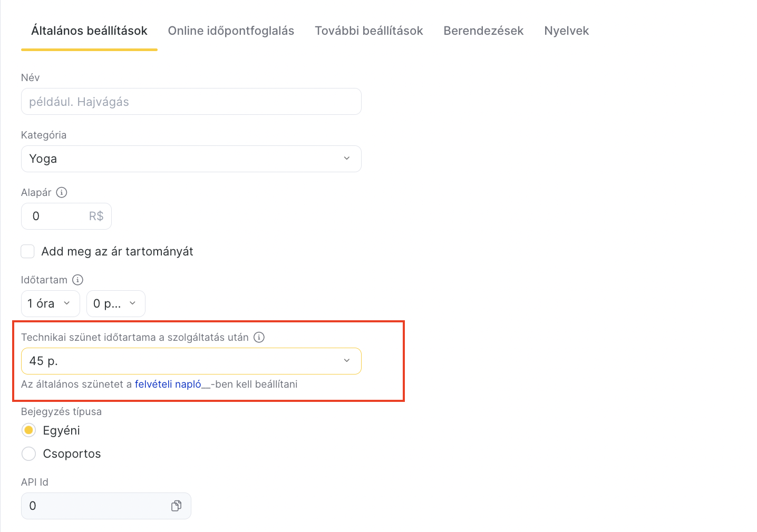Select the Egyéni radio button
This screenshot has width=757, height=532.
coord(29,430)
